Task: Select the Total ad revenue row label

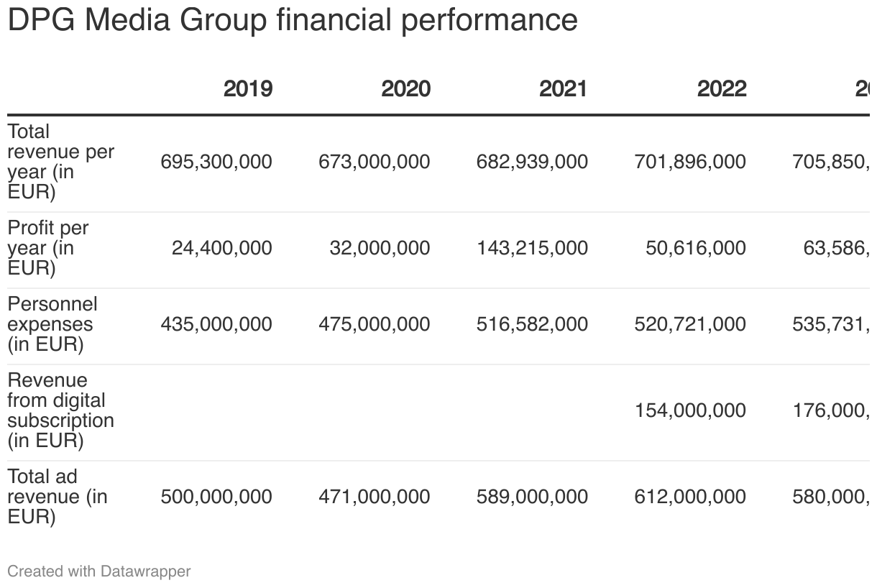Action: (x=57, y=497)
